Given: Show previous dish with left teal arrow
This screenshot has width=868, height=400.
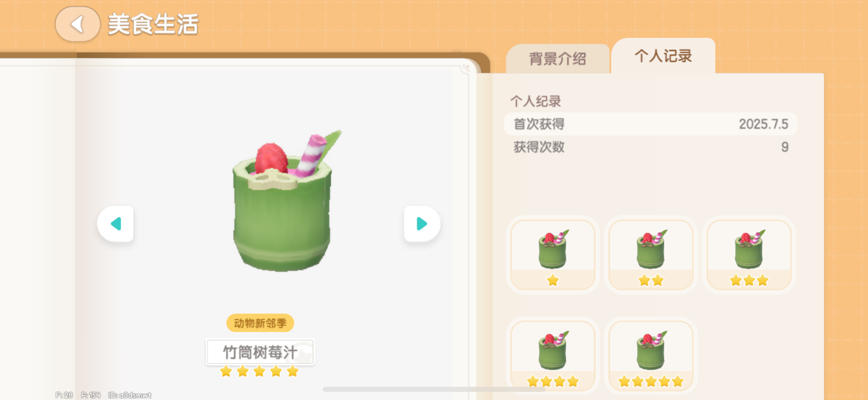Looking at the screenshot, I should pyautogui.click(x=115, y=224).
